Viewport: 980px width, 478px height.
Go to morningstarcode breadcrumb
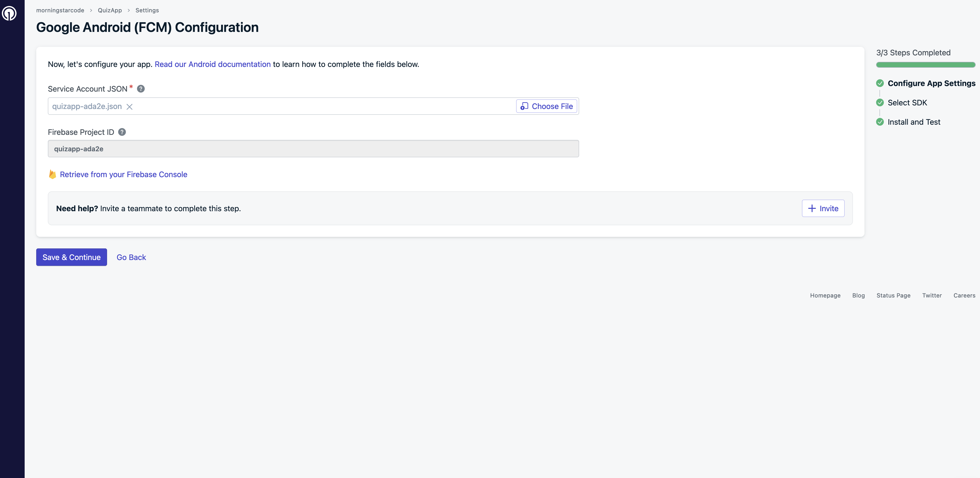point(60,10)
